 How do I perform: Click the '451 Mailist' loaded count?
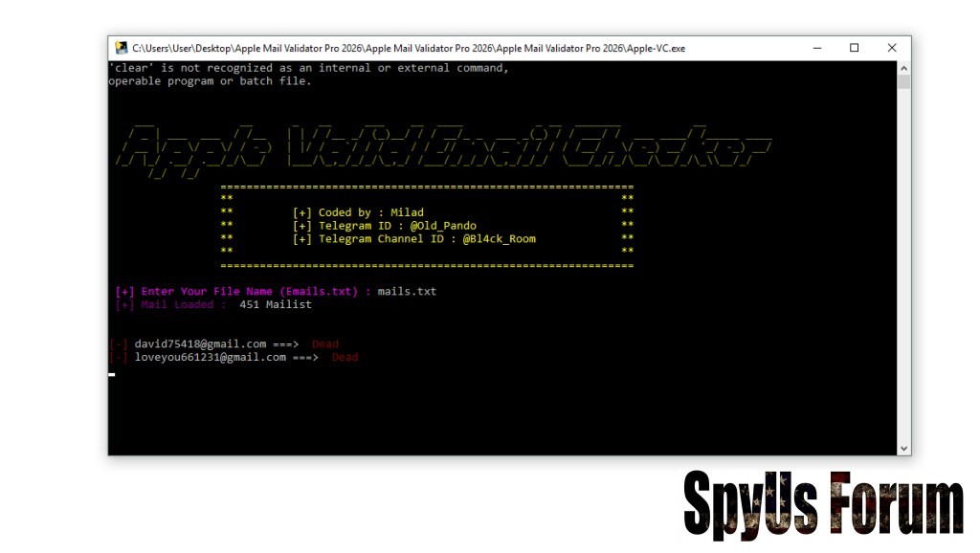[x=276, y=304]
